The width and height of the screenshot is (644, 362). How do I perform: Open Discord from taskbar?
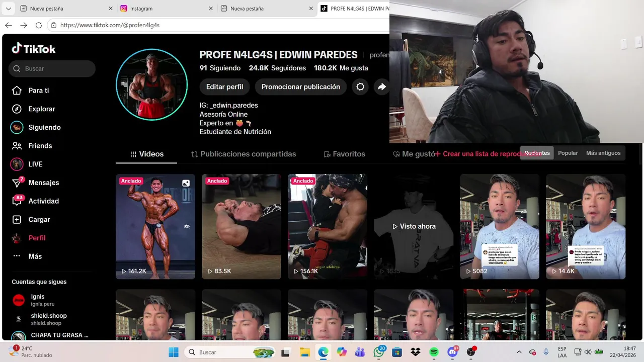[x=453, y=352]
